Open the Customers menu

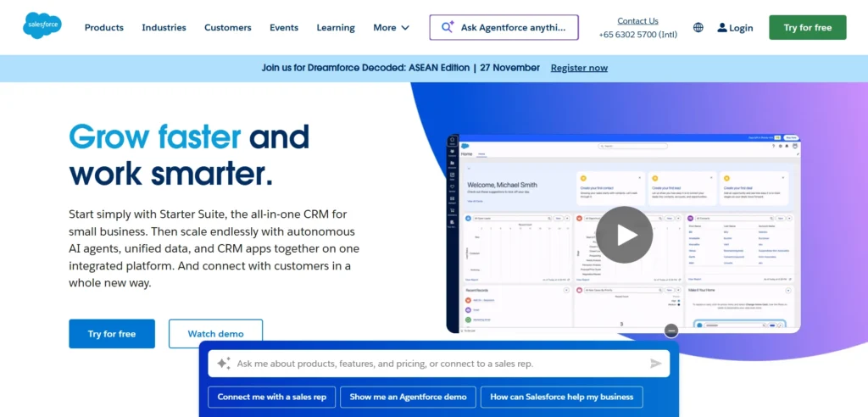coord(227,28)
